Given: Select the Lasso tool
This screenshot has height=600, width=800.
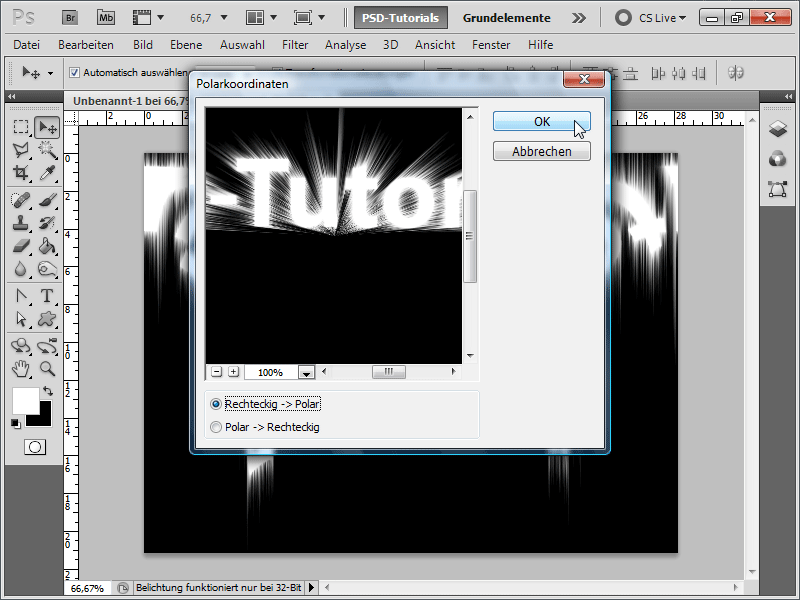Looking at the screenshot, I should pos(21,150).
